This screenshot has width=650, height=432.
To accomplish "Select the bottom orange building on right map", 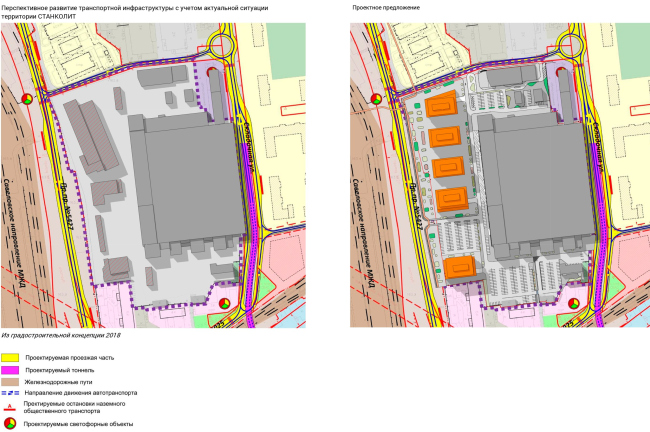I will [x=459, y=268].
